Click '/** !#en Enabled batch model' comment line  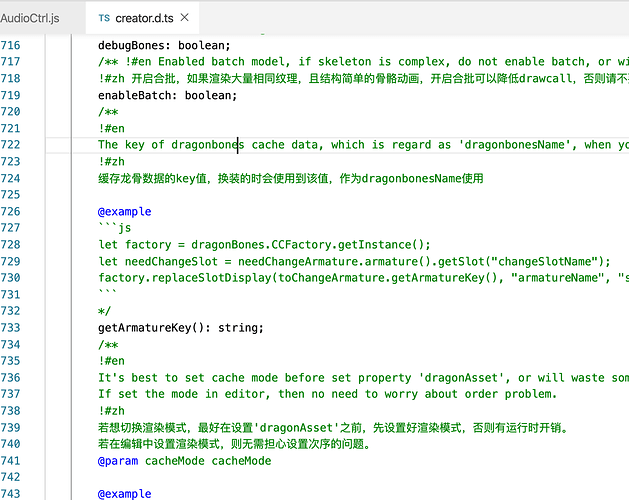[363, 62]
